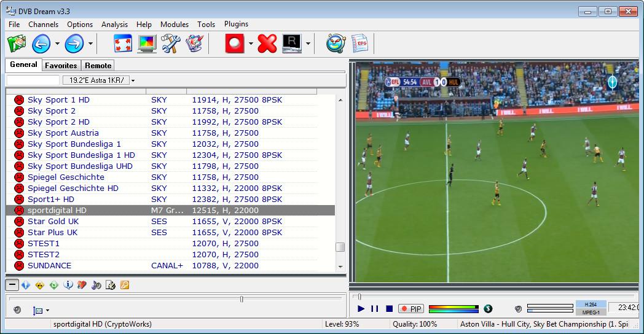644x334 pixels.
Task: Expand the record button dropdown arrow
Action: [251, 44]
